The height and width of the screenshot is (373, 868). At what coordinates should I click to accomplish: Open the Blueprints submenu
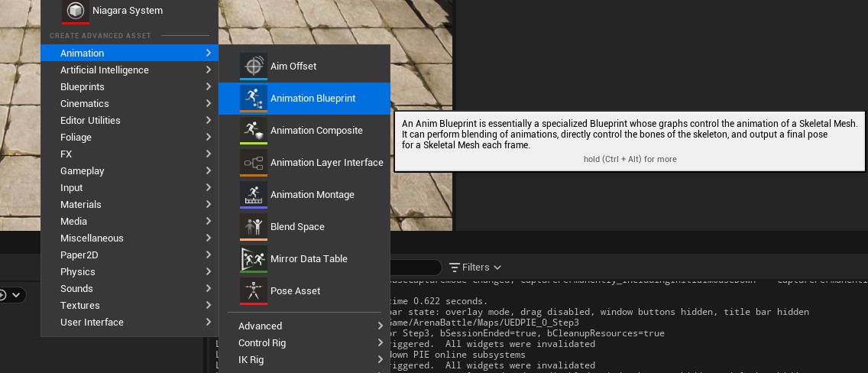click(130, 87)
